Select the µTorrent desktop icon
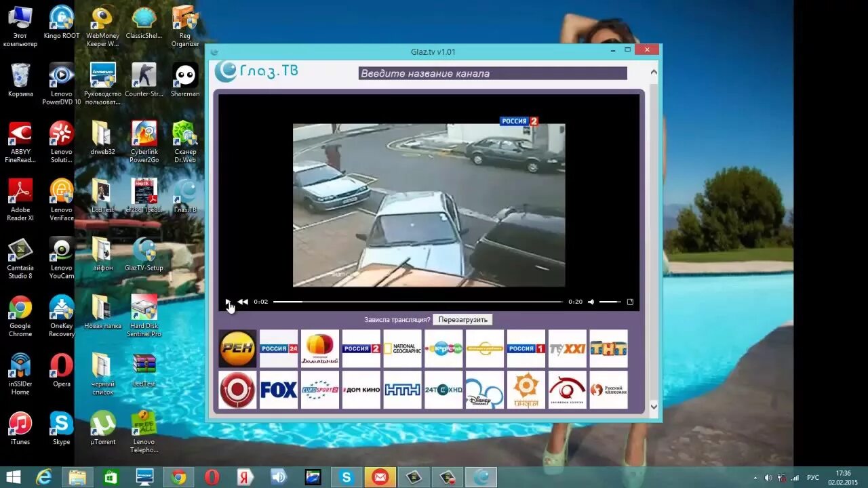868x488 pixels. pos(103,428)
